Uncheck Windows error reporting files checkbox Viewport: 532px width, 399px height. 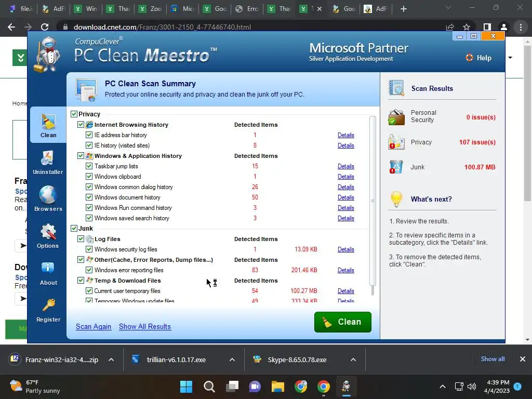[x=89, y=270]
